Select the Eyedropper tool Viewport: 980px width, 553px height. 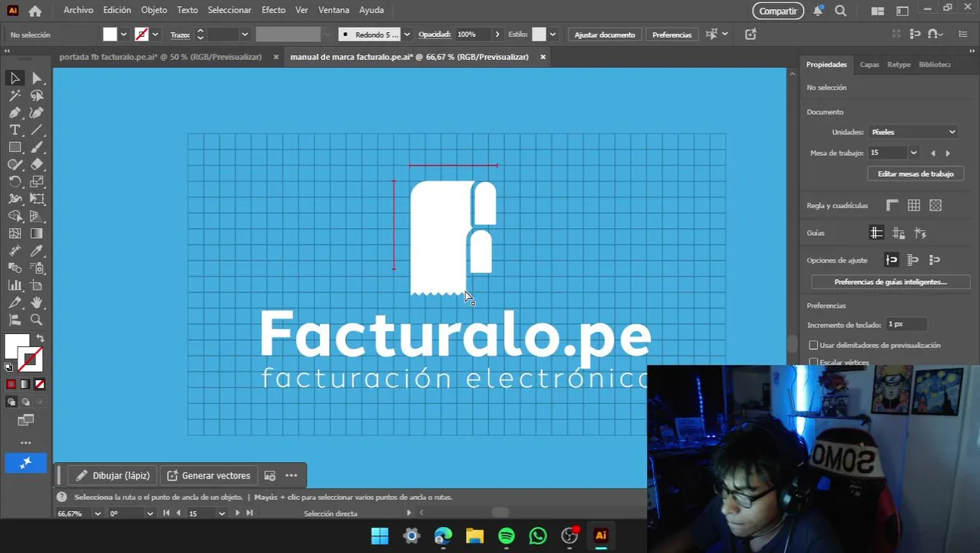pos(37,251)
